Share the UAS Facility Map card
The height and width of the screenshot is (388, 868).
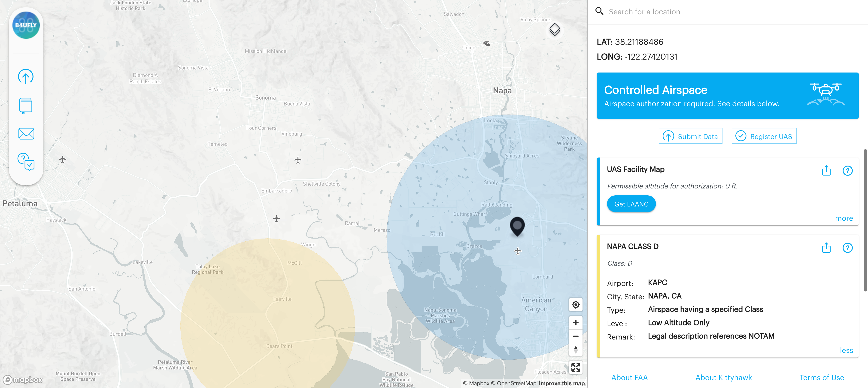pyautogui.click(x=826, y=171)
